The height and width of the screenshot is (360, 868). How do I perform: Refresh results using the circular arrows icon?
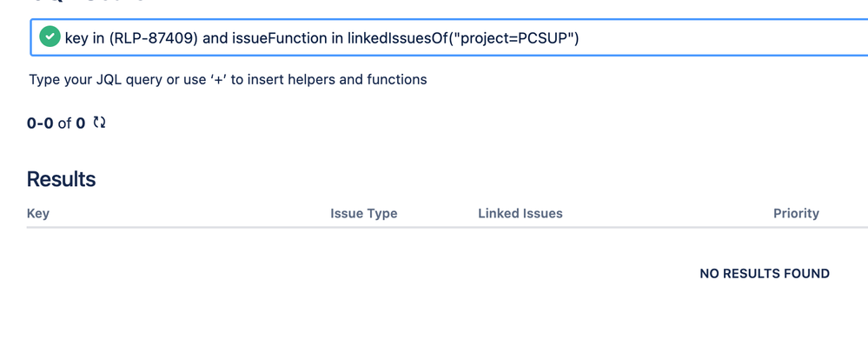99,123
